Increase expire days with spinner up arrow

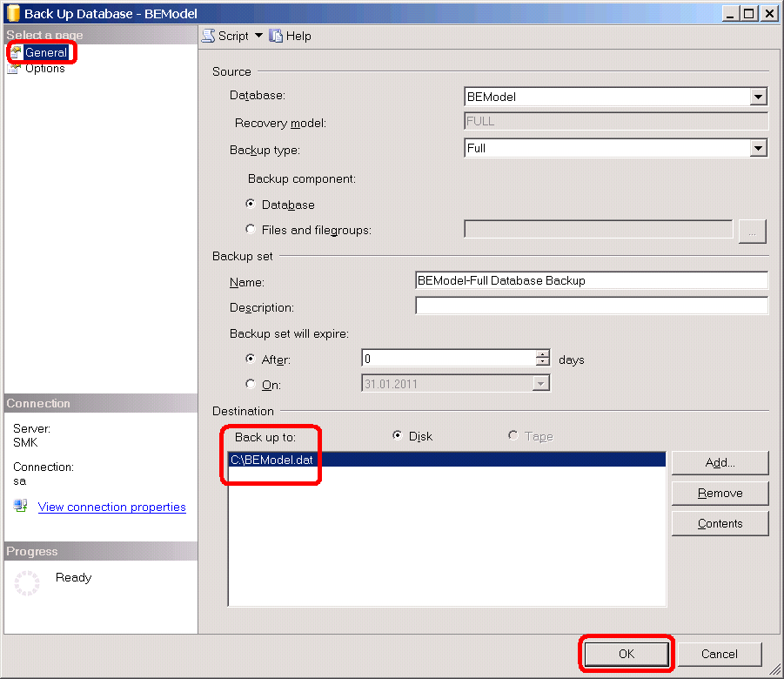[x=543, y=354]
